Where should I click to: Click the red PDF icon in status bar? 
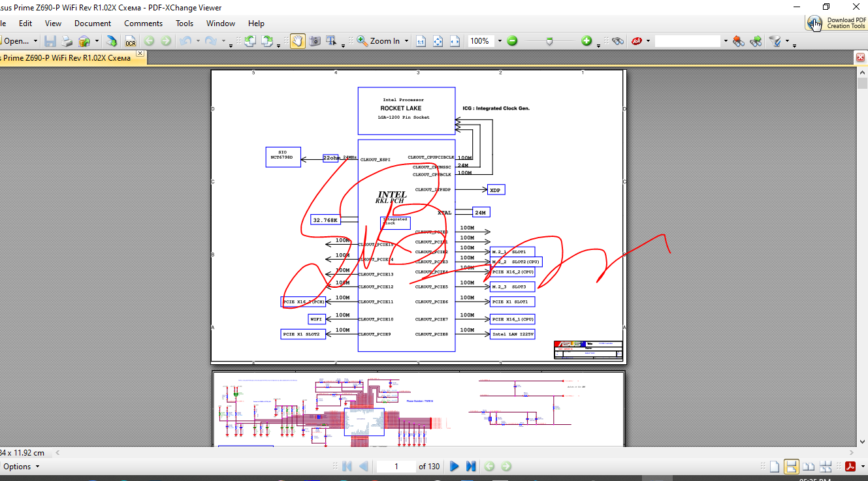(851, 466)
